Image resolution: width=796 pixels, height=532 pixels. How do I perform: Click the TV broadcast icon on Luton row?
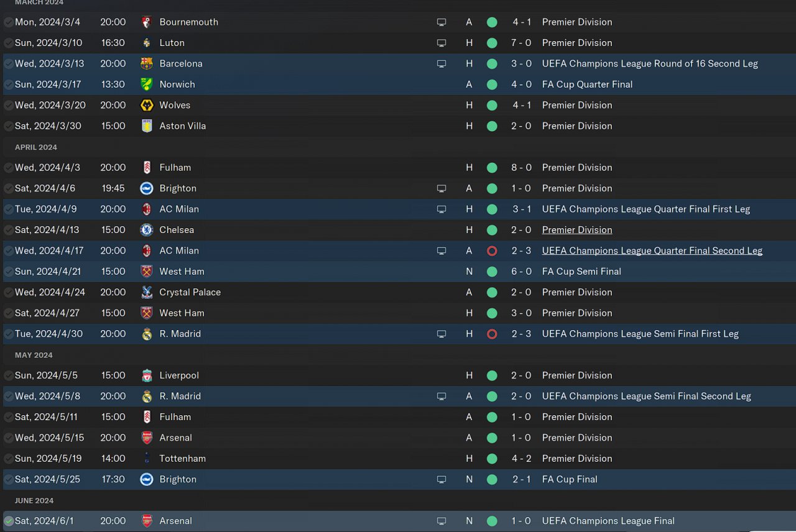[442, 43]
